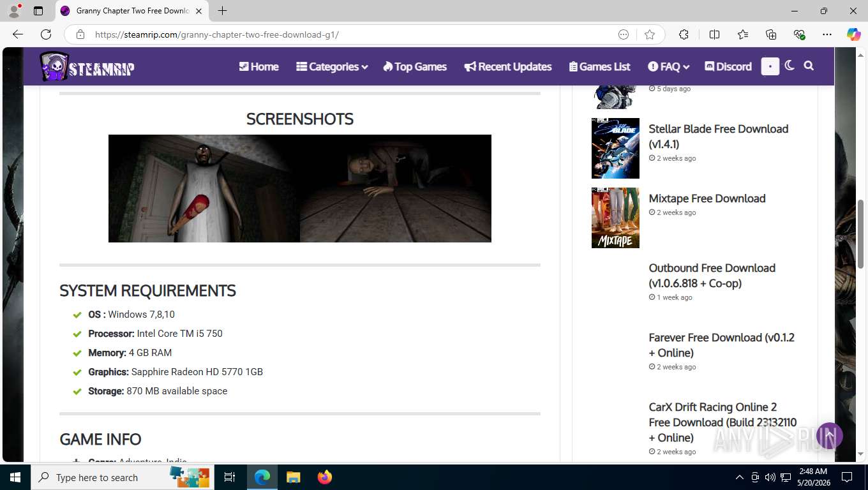868x490 pixels.
Task: Open Top Games page
Action: (x=415, y=66)
